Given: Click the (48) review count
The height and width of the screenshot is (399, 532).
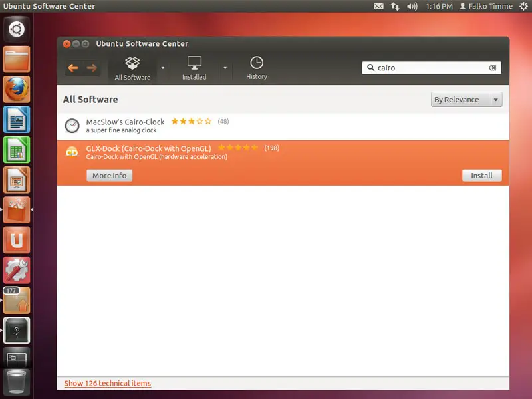Looking at the screenshot, I should (223, 121).
